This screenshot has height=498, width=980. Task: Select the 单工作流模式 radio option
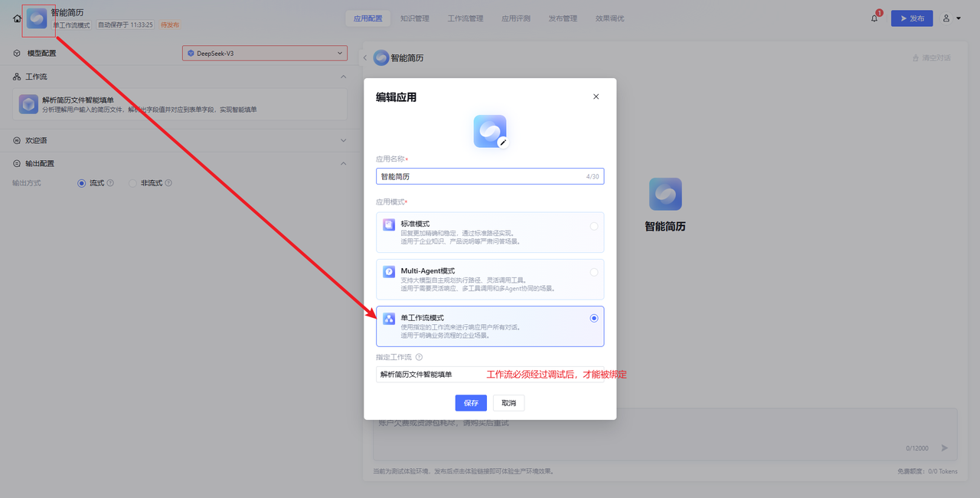594,318
